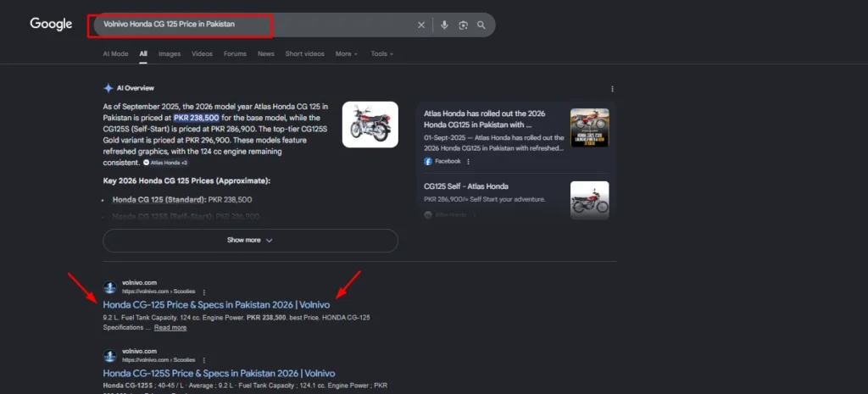The width and height of the screenshot is (868, 394).
Task: Click Read more in first result snippet
Action: pos(170,328)
